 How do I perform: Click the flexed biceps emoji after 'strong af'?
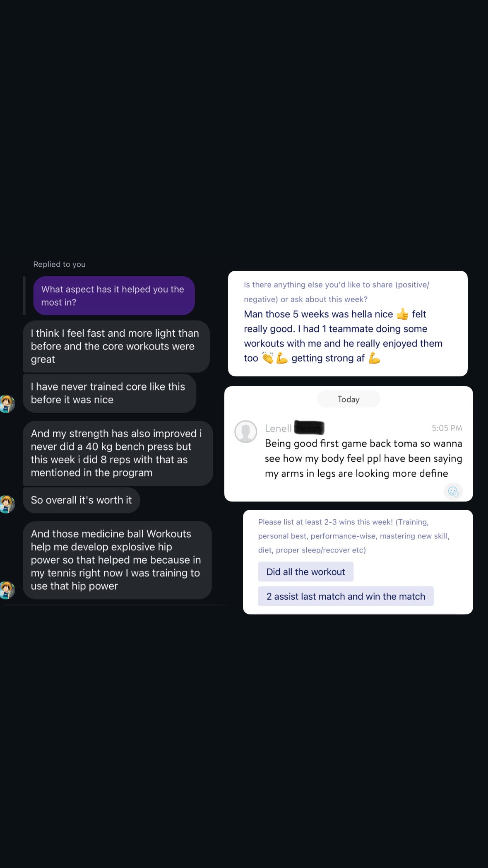(x=374, y=358)
